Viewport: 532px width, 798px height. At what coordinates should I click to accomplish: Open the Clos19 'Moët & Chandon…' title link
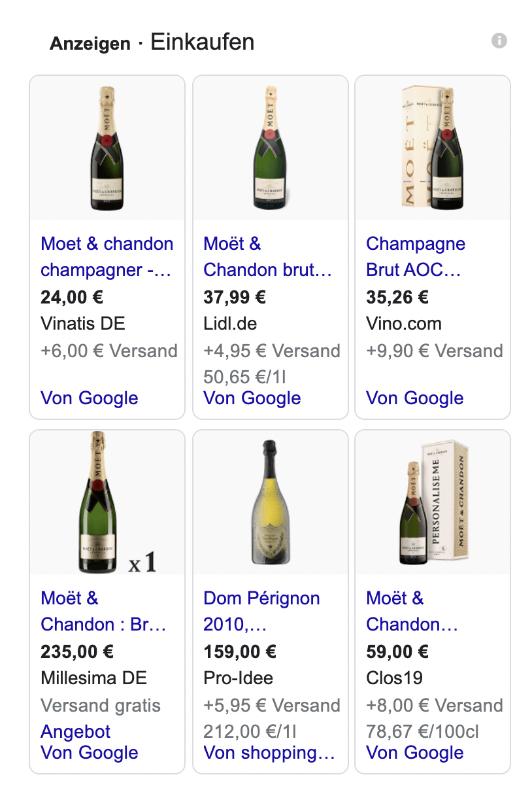(412, 611)
